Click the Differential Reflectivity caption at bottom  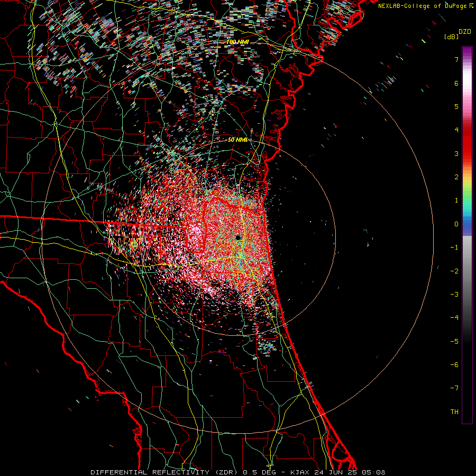237,472
